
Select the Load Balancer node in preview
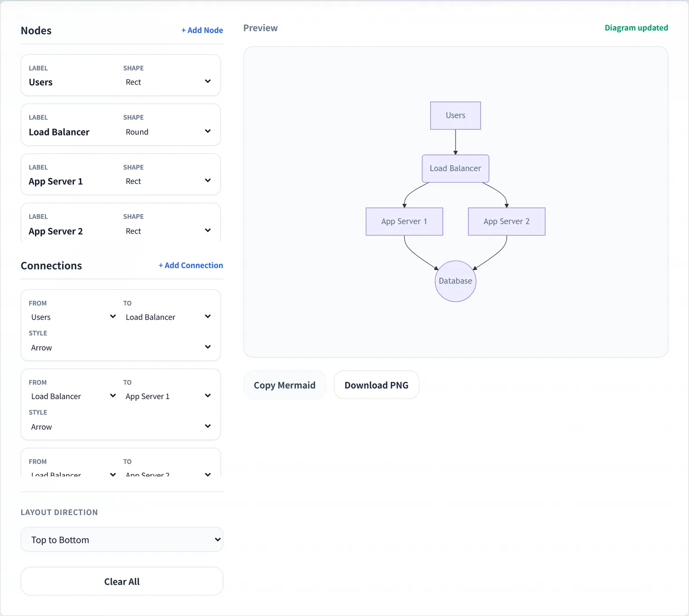click(456, 168)
